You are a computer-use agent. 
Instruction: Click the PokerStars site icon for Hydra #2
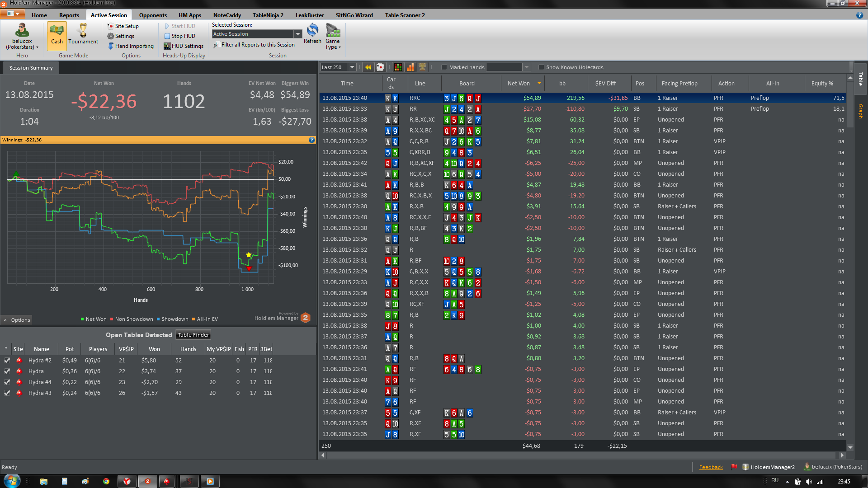(x=19, y=361)
